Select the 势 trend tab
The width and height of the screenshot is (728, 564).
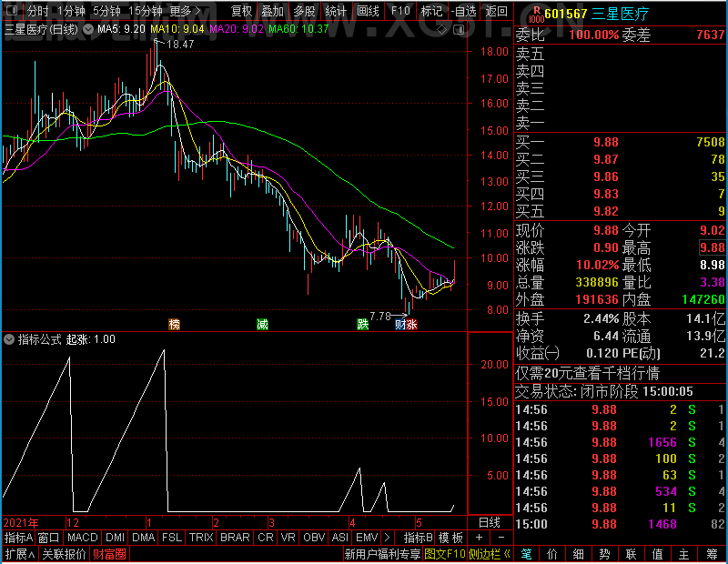(604, 554)
